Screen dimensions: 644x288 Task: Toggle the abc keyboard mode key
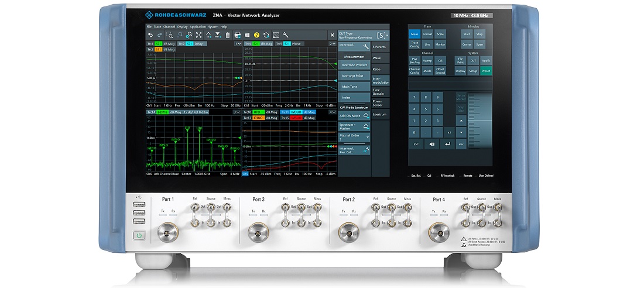461,144
